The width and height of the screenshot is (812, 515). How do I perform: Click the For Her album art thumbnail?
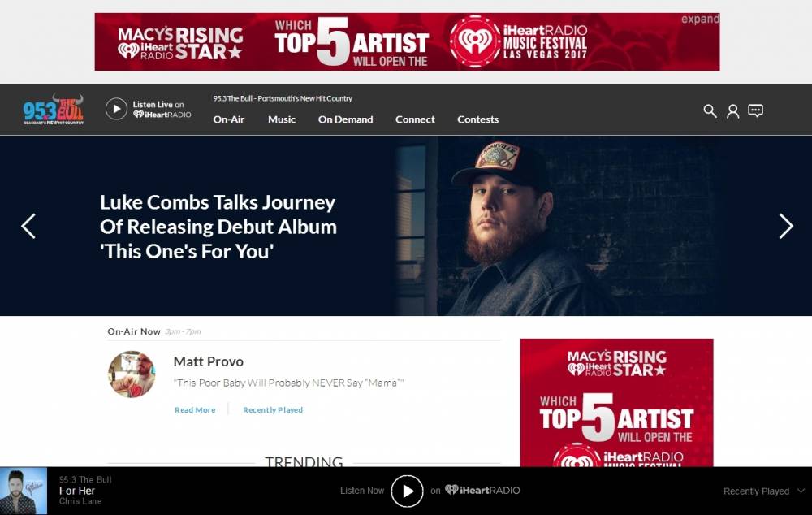click(24, 491)
